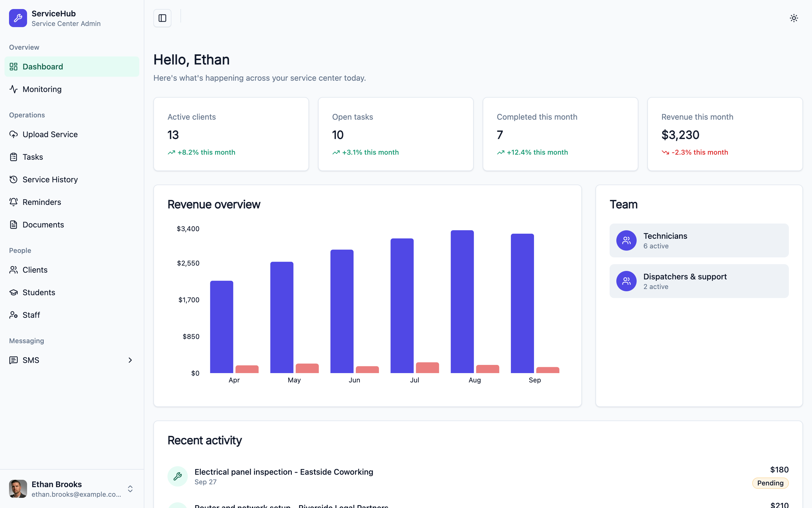Click the Dashboard grid icon
Screen dimensions: 812x508
tap(14, 67)
